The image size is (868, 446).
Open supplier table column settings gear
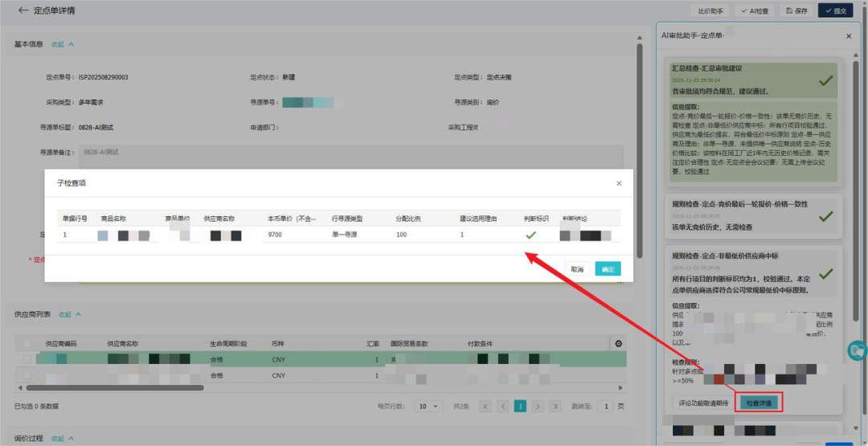pyautogui.click(x=618, y=344)
